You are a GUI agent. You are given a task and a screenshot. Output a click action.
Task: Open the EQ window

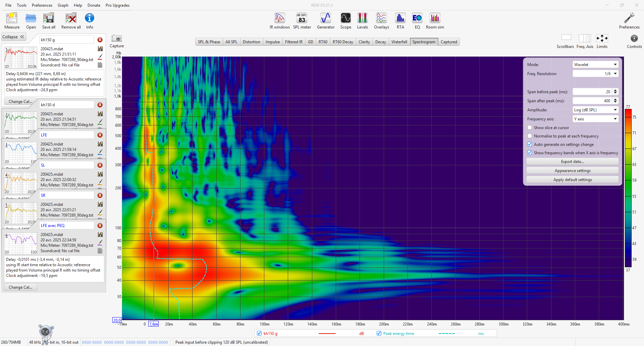pos(417,21)
